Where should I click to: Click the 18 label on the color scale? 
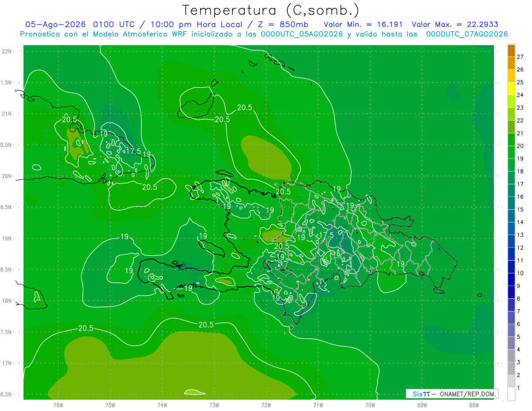[x=520, y=171]
